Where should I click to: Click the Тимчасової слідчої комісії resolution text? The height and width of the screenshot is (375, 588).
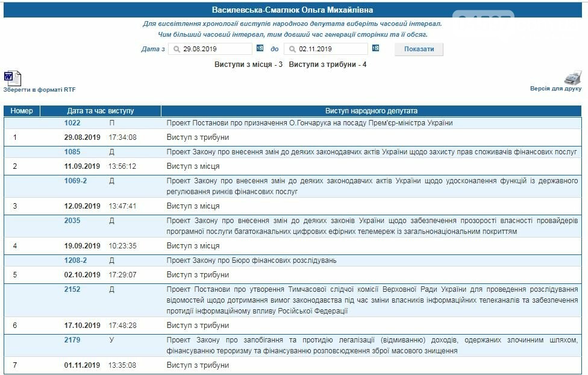(x=372, y=300)
